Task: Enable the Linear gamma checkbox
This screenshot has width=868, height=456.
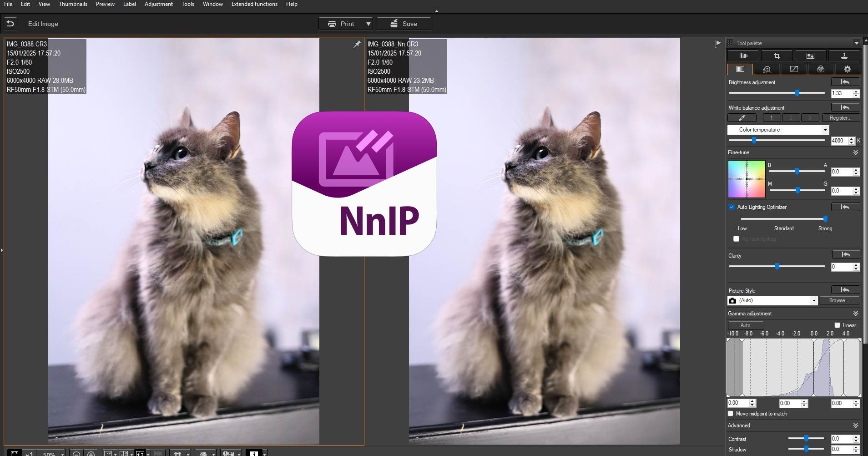Action: click(x=837, y=325)
